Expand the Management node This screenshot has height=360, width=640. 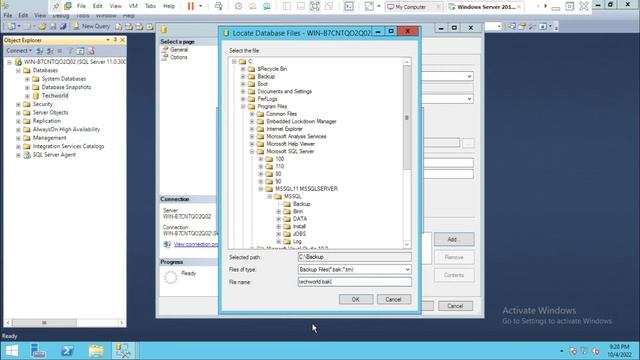tap(18, 138)
